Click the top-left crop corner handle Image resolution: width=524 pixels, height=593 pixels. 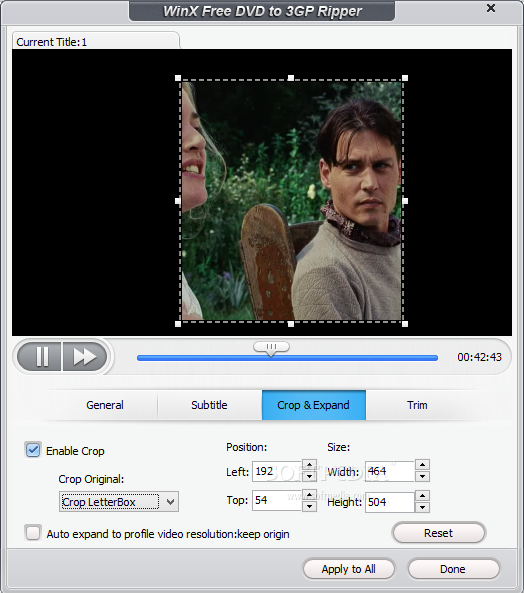[178, 78]
